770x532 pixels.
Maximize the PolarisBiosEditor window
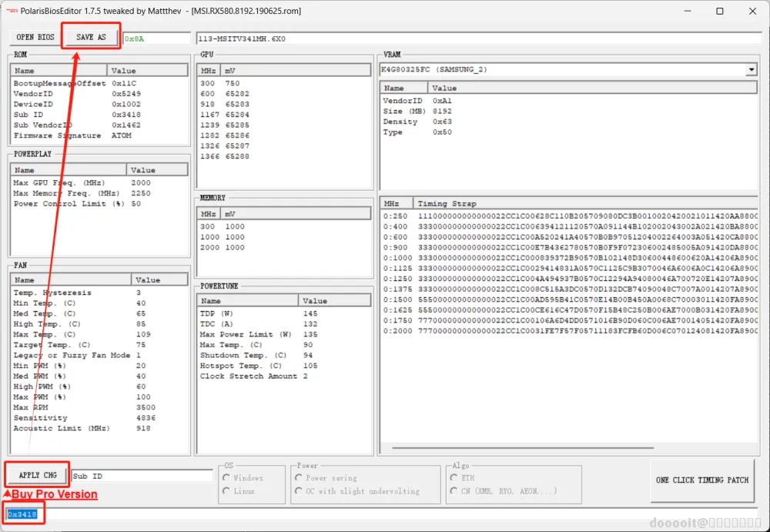[720, 11]
